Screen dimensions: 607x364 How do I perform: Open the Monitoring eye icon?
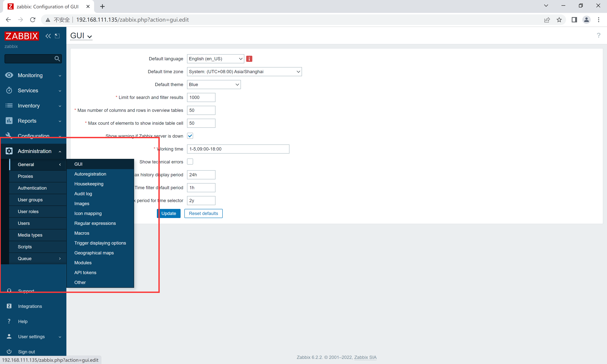pyautogui.click(x=9, y=75)
